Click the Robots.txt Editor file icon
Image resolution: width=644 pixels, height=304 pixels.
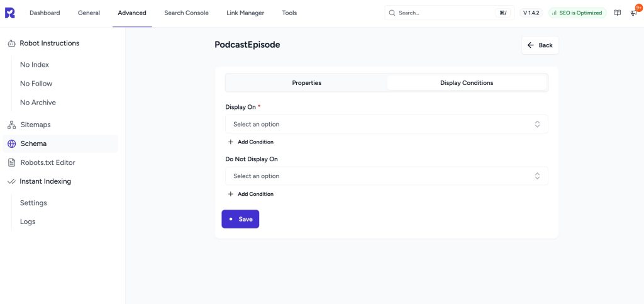pyautogui.click(x=11, y=162)
